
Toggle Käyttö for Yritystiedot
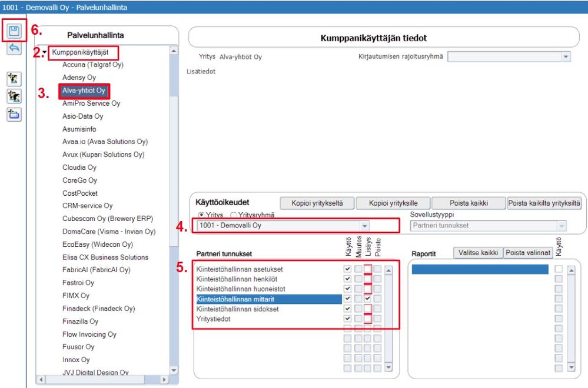pyautogui.click(x=347, y=319)
